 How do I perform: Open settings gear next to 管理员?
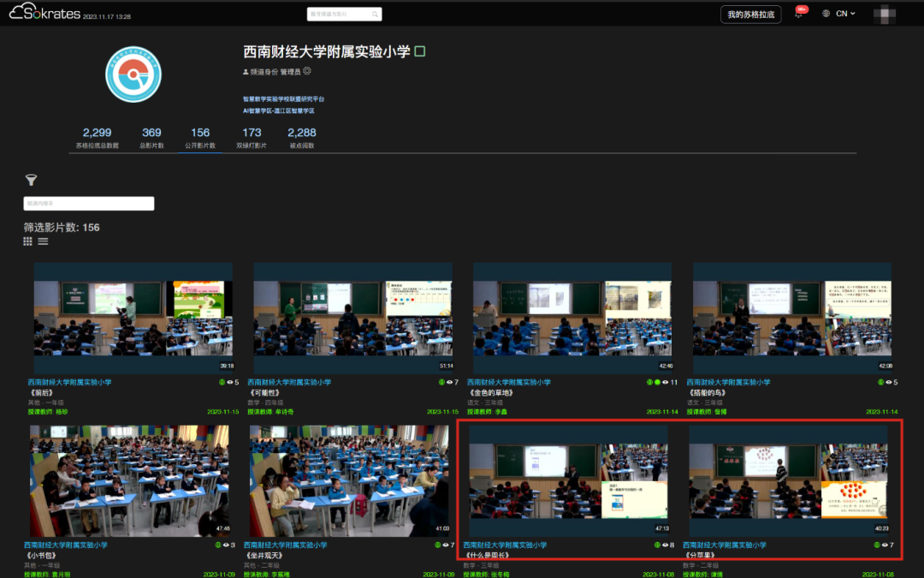pos(307,72)
